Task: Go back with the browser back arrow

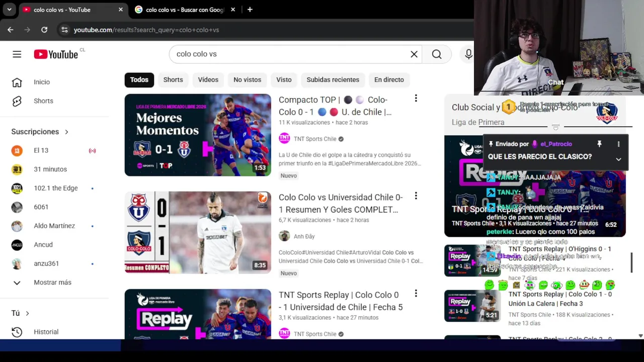Action: [x=11, y=30]
